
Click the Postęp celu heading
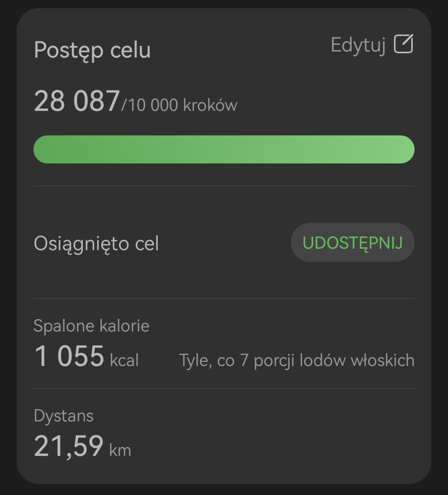[92, 50]
